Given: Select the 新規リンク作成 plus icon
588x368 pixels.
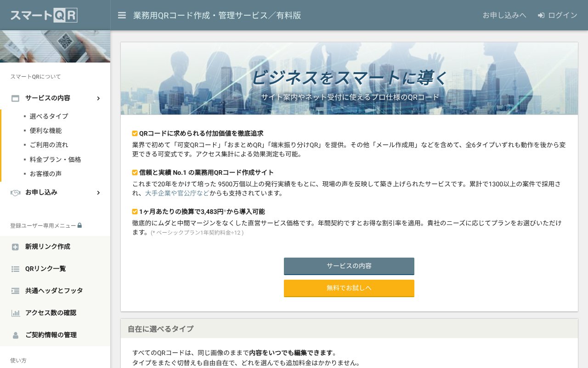Looking at the screenshot, I should [15, 247].
